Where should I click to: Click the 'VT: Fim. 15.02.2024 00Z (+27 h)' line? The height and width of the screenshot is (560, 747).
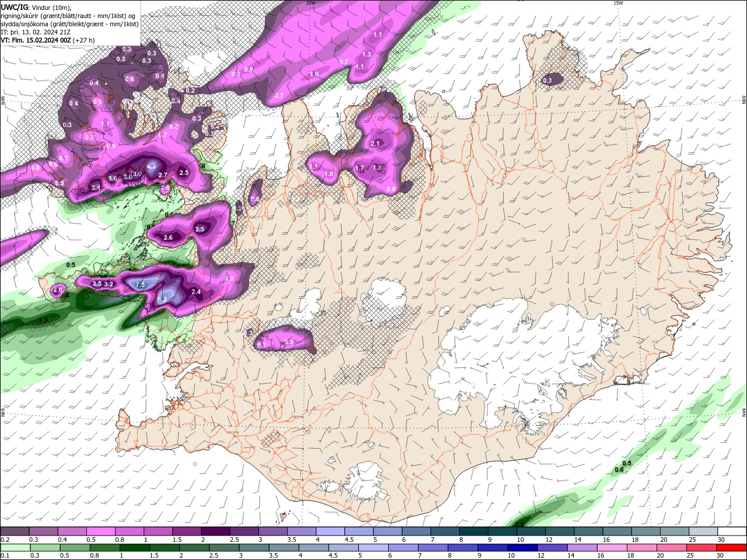coord(48,40)
